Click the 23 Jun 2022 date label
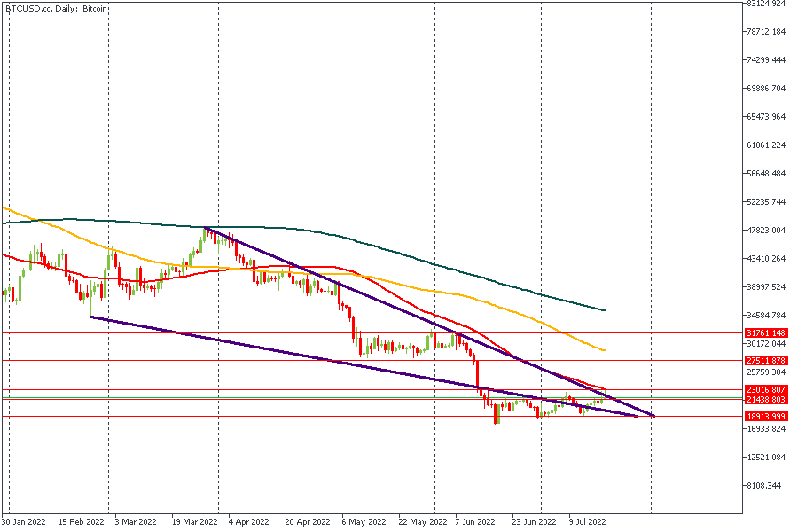The width and height of the screenshot is (798, 532). click(535, 522)
